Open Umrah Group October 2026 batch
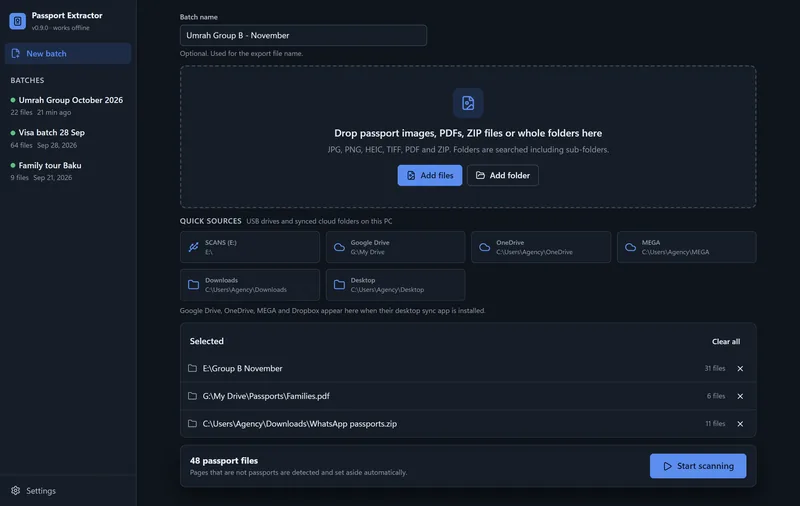The width and height of the screenshot is (800, 506). (x=68, y=106)
